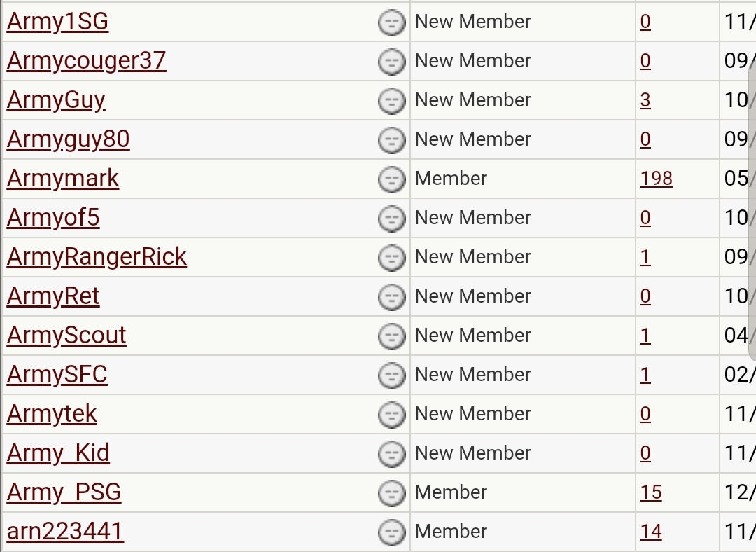Click the status icon next to ArmyGuy

[392, 102]
